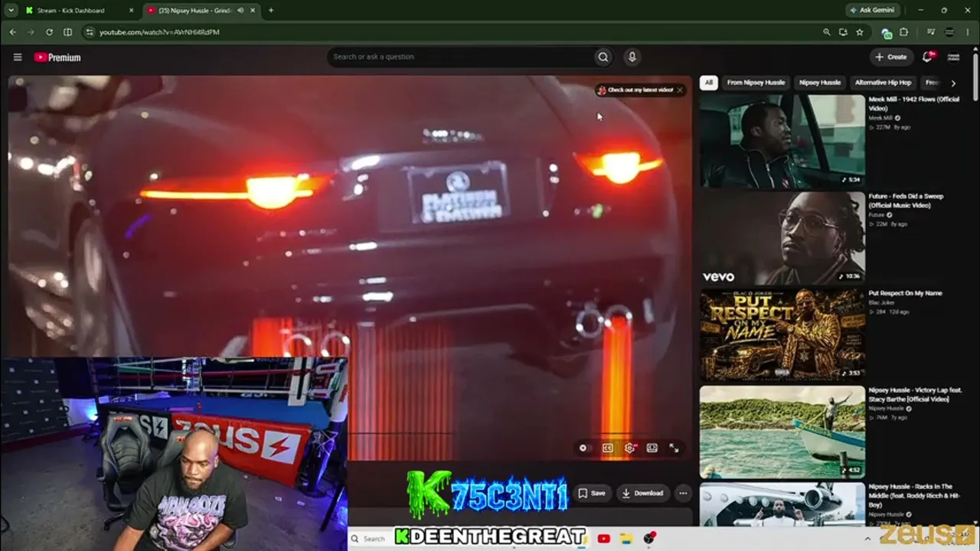Viewport: 980px width, 551px height.
Task: Open File Explorer from the taskbar
Action: click(626, 539)
